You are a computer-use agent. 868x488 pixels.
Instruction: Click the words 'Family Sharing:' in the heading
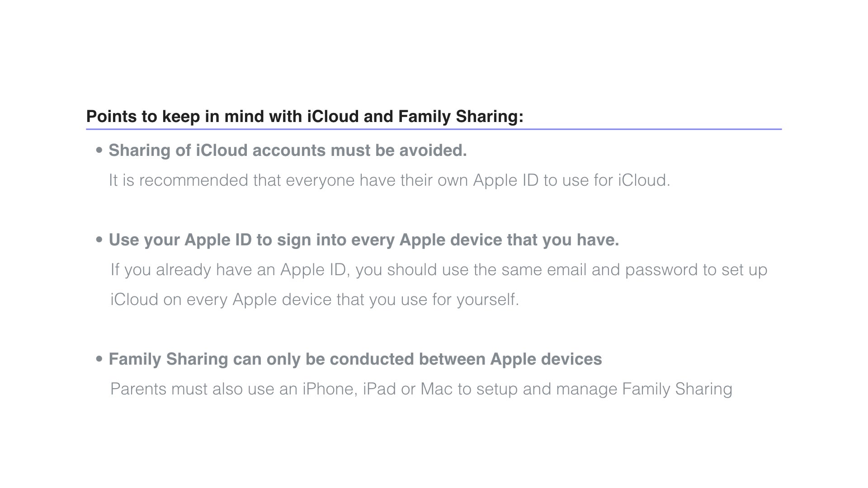(461, 117)
